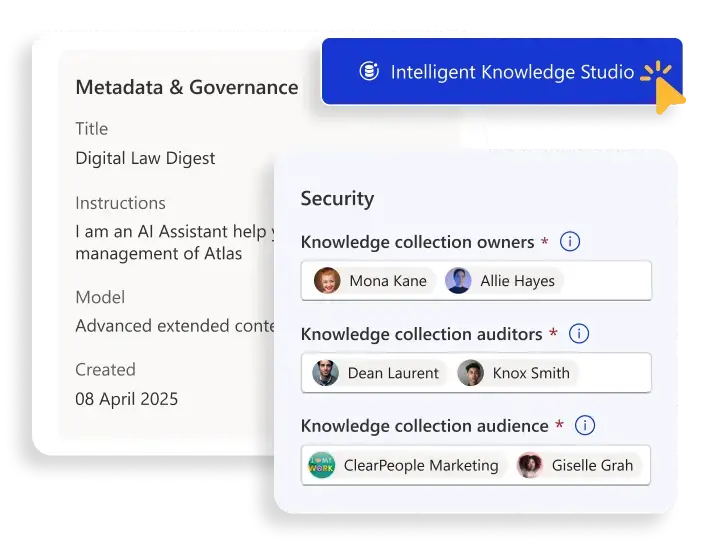Click the Knowledge collection owners label

click(418, 242)
